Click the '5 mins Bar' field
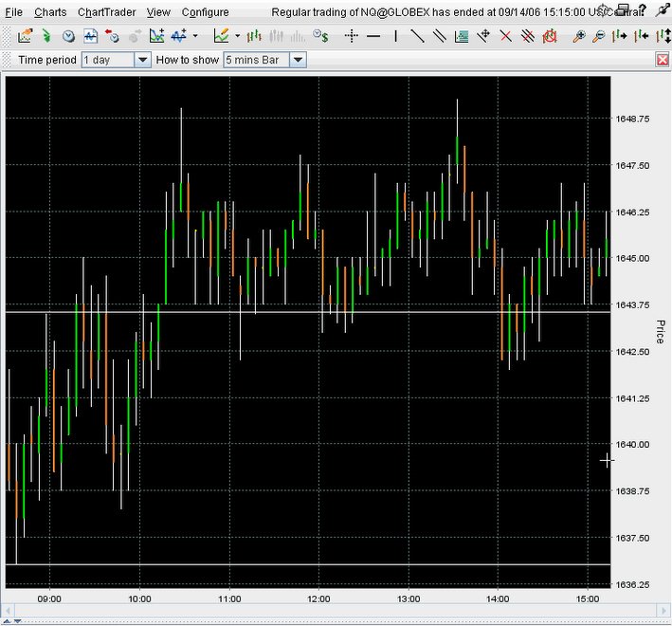The image size is (672, 626). click(x=257, y=60)
